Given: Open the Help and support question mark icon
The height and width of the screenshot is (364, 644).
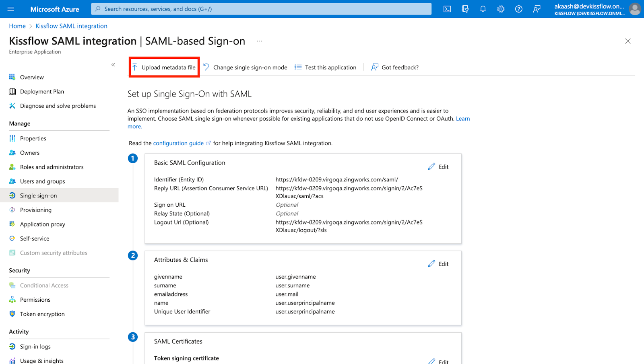Looking at the screenshot, I should [x=518, y=8].
